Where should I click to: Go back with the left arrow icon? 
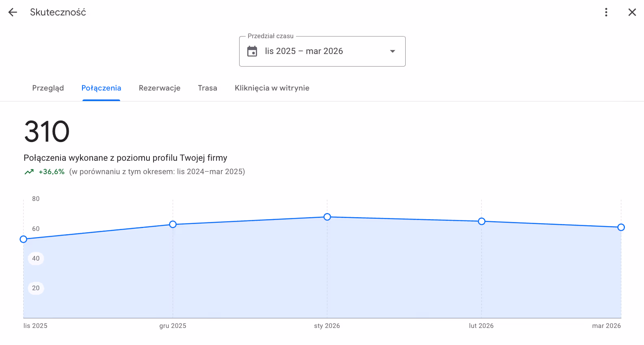[x=13, y=12]
